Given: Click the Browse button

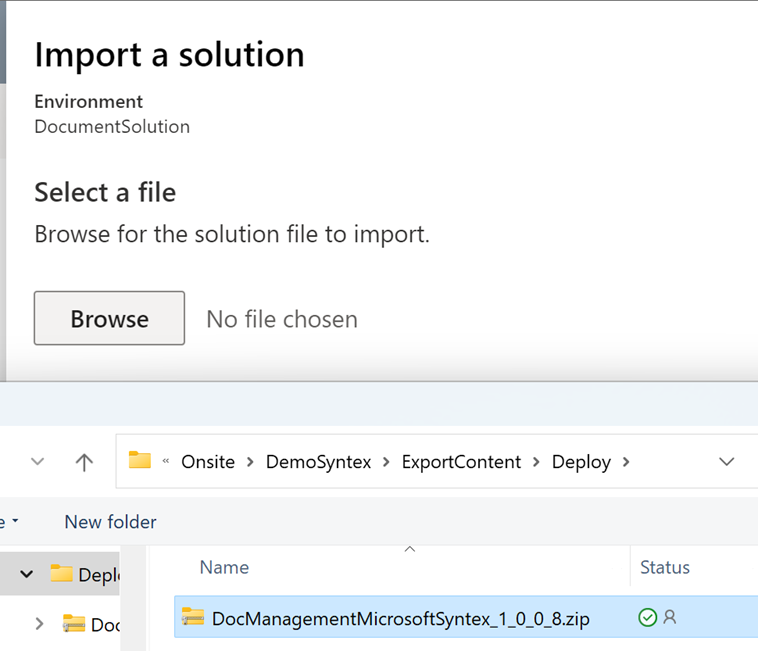Looking at the screenshot, I should [x=109, y=318].
